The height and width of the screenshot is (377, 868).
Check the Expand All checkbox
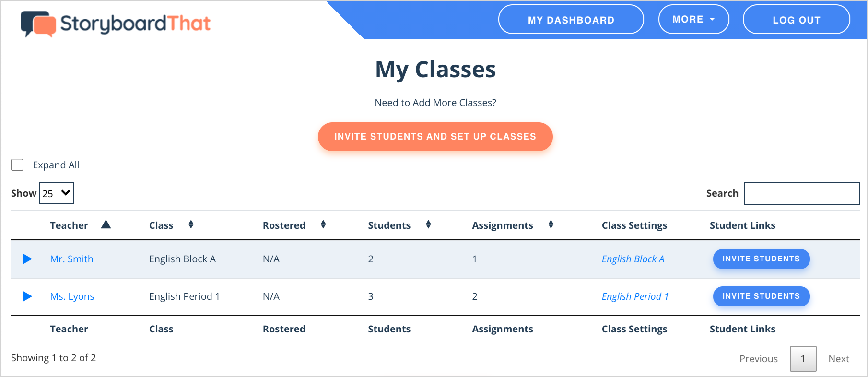tap(17, 165)
